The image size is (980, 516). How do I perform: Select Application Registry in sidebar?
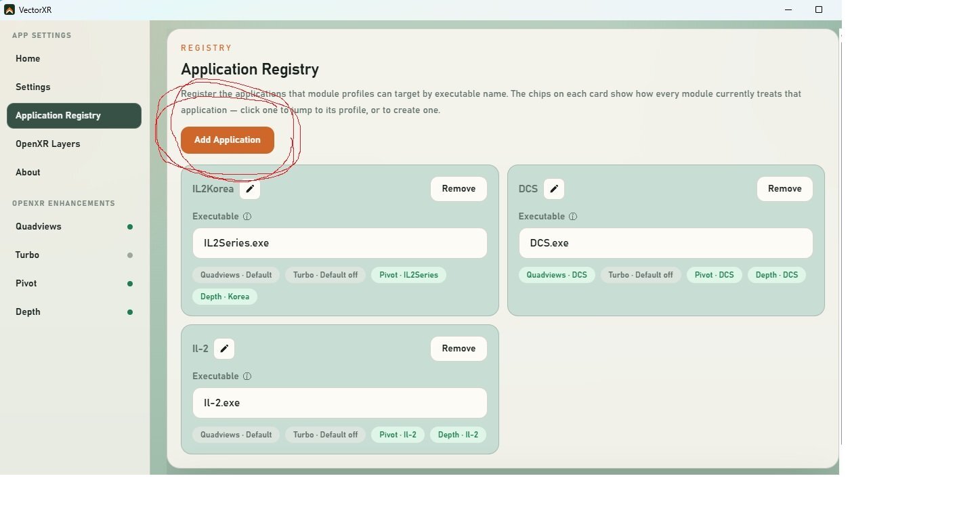(x=74, y=116)
